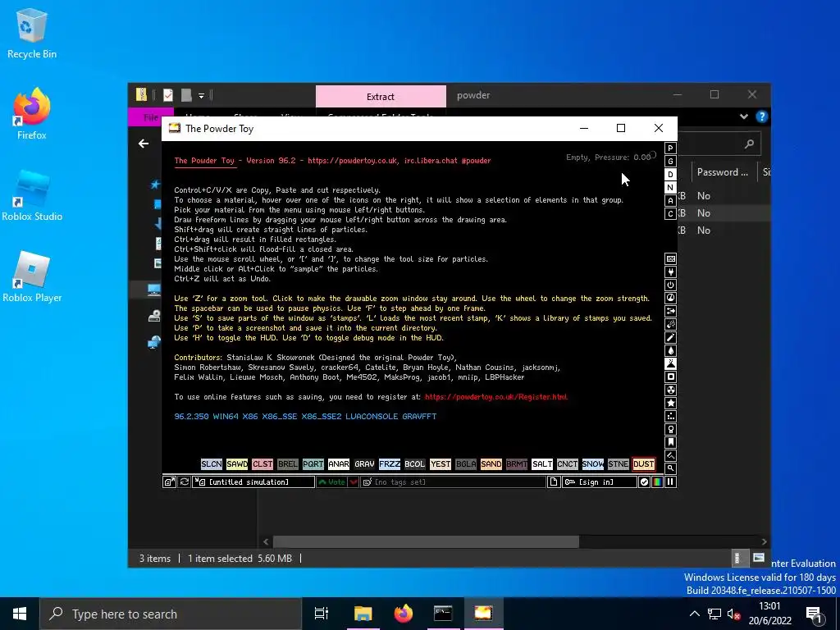Screen dimensions: 840x630
Task: Upvote the save with Vote button
Action: pyautogui.click(x=332, y=482)
